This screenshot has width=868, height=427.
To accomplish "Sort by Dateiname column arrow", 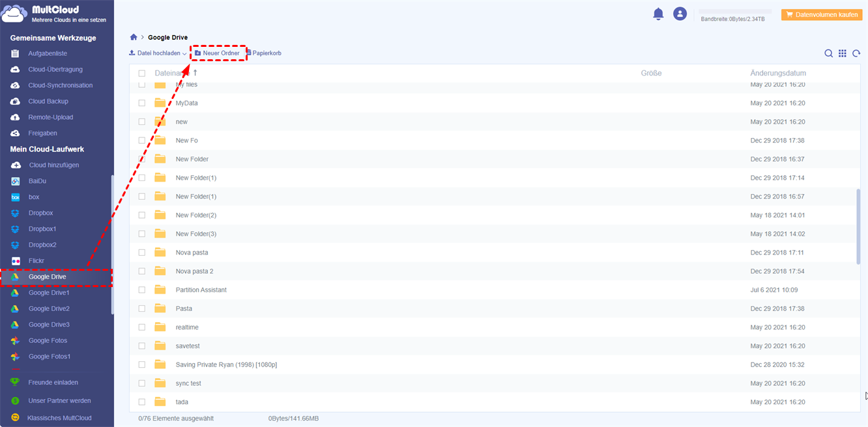I will tap(195, 73).
